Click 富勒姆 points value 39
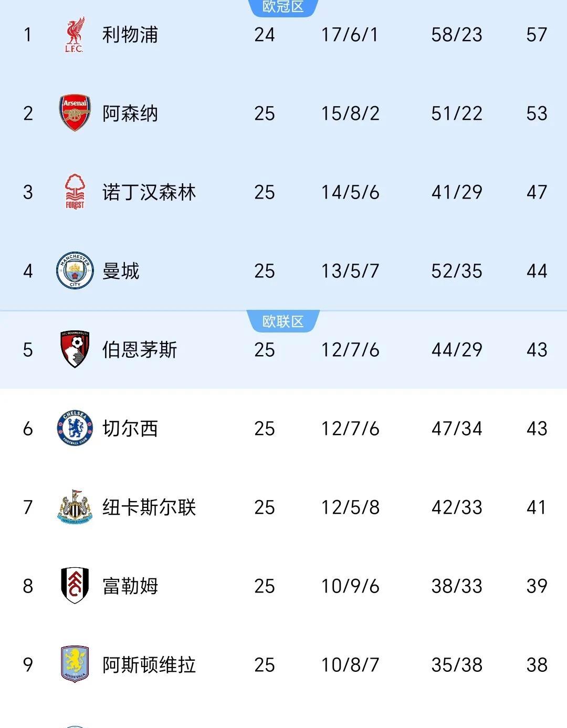The height and width of the screenshot is (728, 567). point(537,586)
